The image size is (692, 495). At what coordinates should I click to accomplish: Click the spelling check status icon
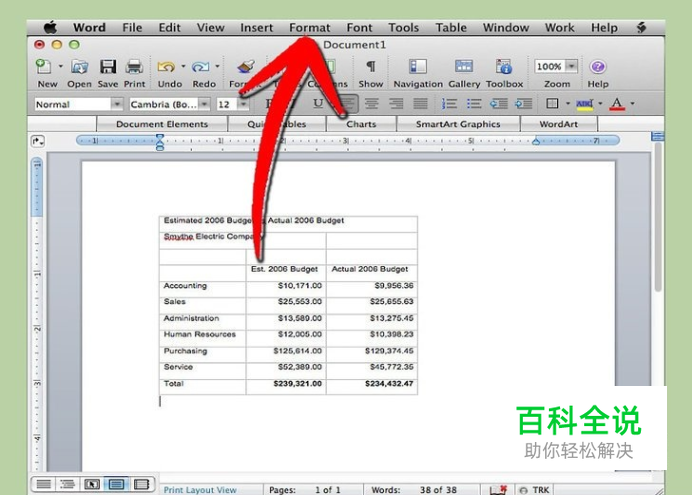pos(498,490)
